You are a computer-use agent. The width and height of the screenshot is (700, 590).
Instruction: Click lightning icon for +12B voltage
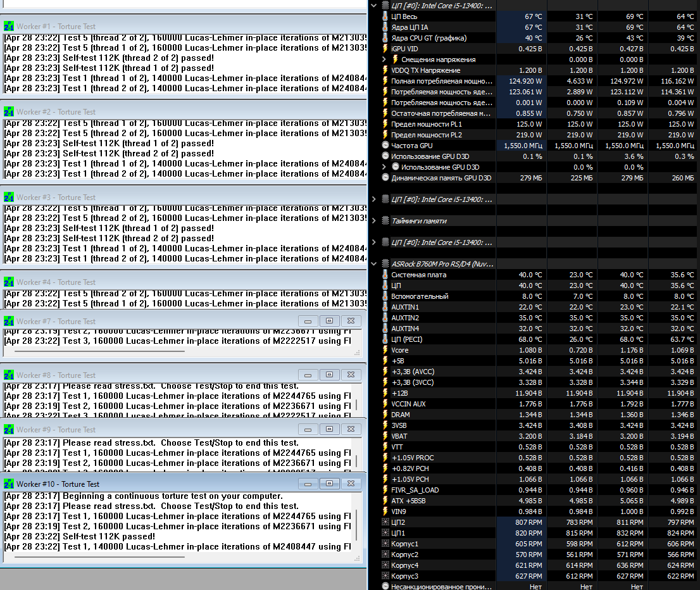[385, 393]
